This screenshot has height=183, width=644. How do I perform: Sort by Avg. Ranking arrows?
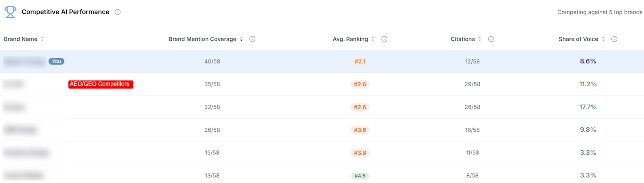pos(373,39)
